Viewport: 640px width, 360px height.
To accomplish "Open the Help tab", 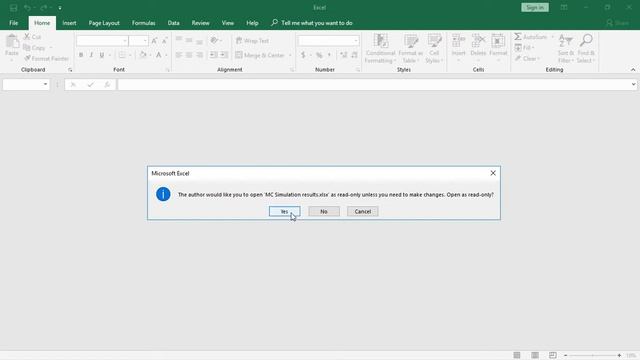I will (x=252, y=23).
